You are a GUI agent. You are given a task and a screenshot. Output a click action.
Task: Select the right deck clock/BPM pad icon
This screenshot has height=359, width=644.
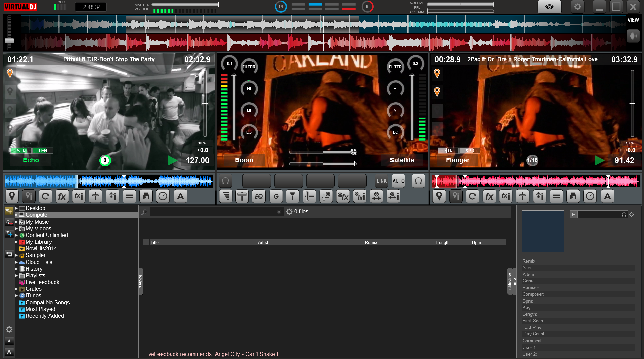coord(590,196)
